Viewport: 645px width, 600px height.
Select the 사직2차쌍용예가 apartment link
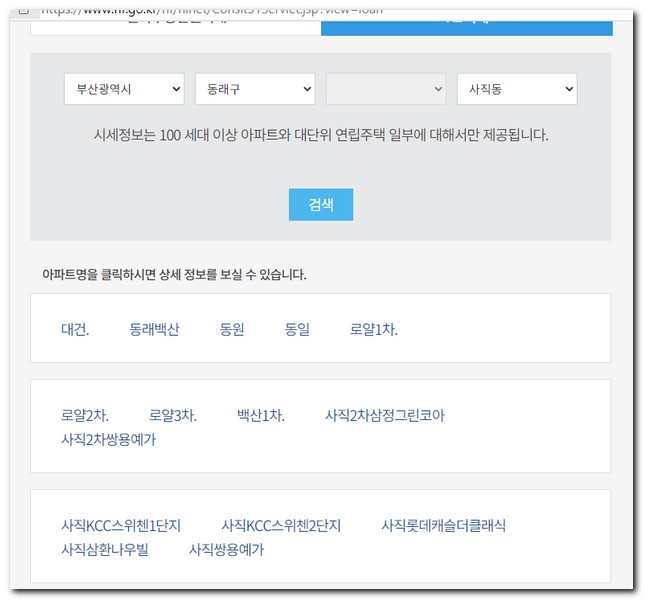pos(108,439)
